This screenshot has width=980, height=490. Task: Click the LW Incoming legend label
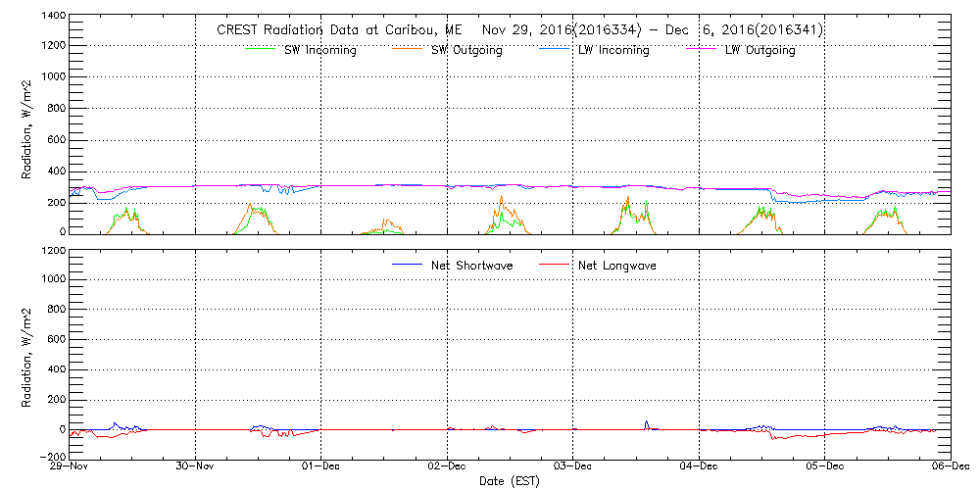(613, 51)
